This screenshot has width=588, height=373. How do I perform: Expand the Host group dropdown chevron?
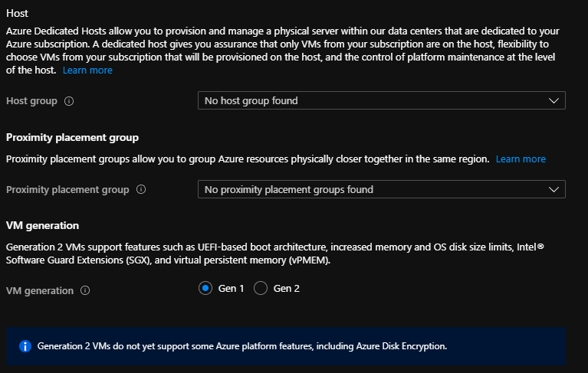(x=554, y=101)
